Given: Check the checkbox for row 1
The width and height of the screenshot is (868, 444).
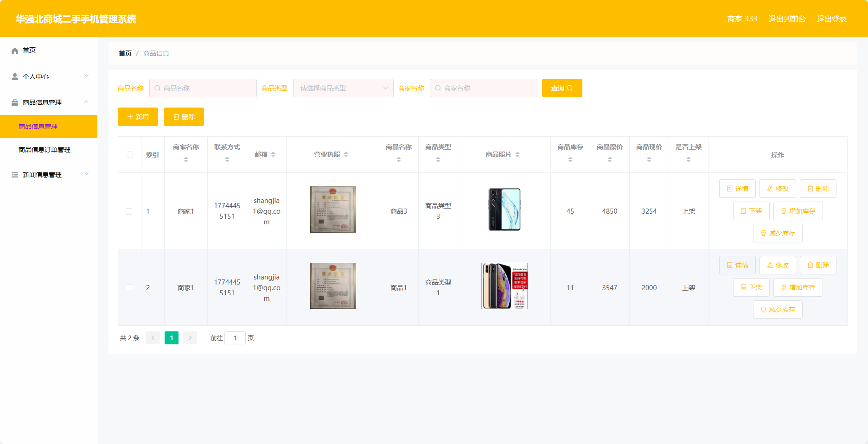Looking at the screenshot, I should coord(129,211).
